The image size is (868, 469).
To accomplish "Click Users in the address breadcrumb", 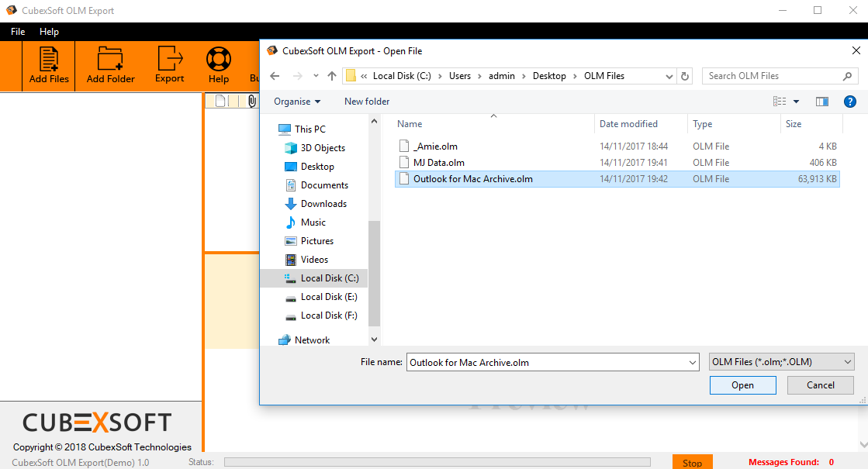I will (459, 76).
